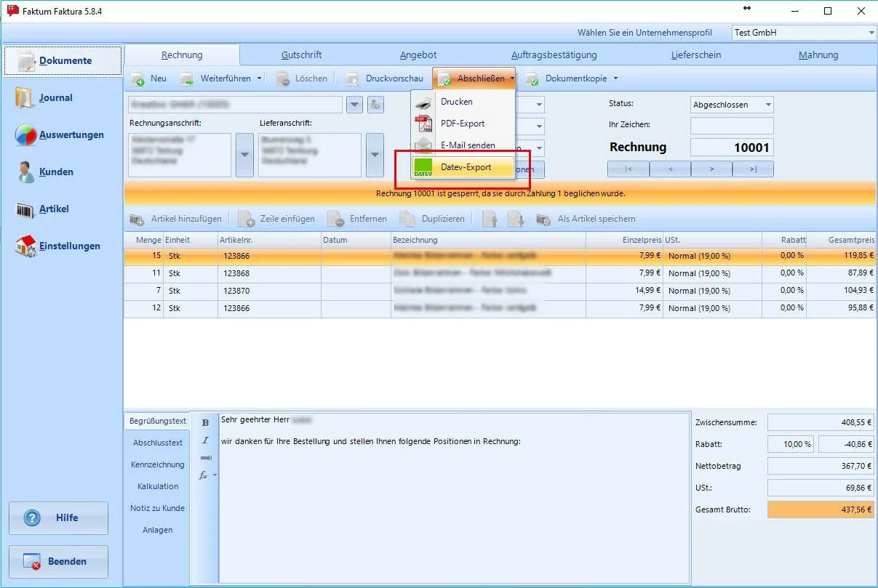Image resolution: width=878 pixels, height=588 pixels.
Task: Open Einstellungen settings
Action: pos(58,246)
